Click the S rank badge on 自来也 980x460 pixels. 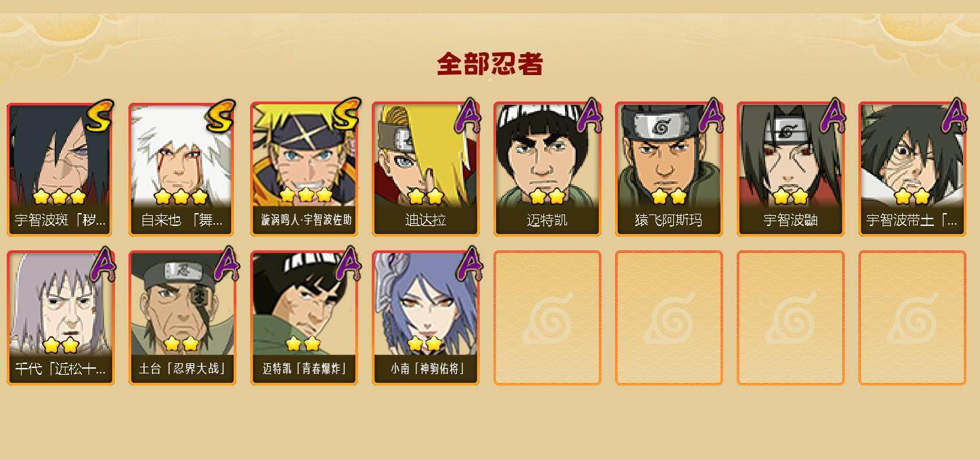click(221, 116)
